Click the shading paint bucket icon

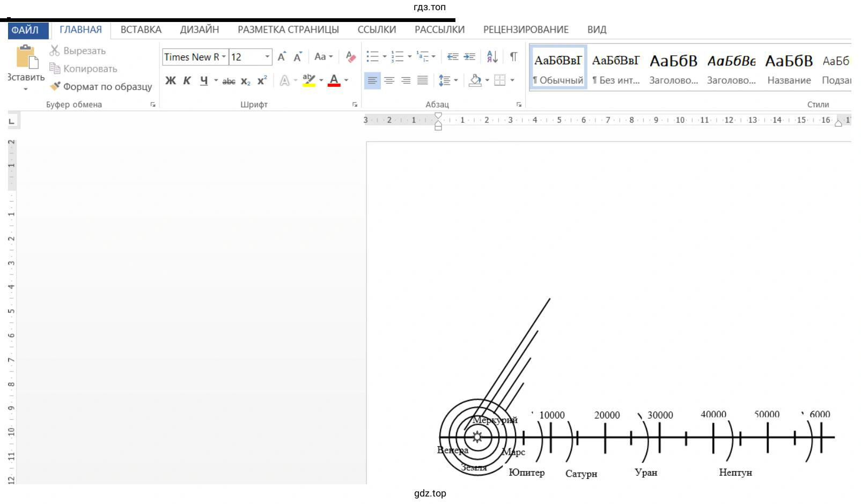(x=475, y=80)
